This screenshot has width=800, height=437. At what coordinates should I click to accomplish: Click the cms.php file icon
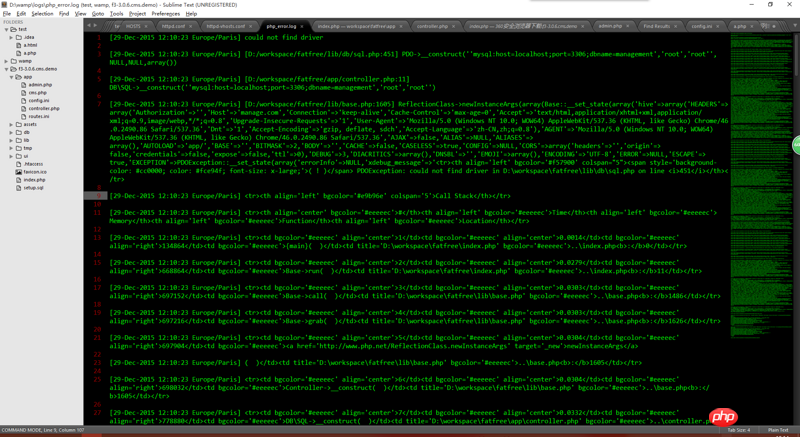tap(23, 93)
